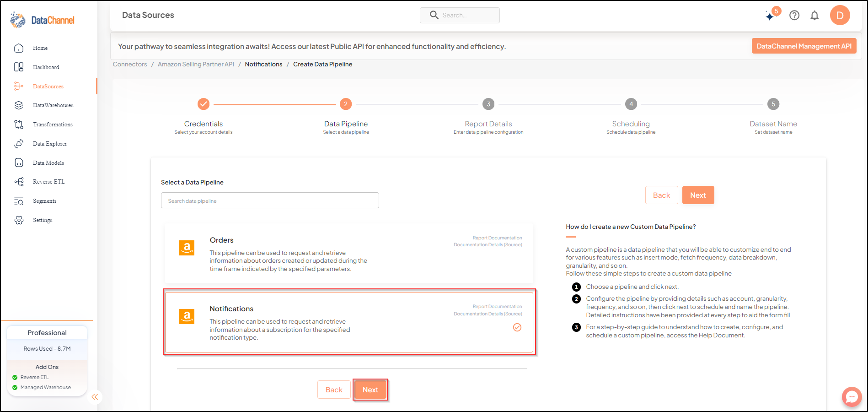The height and width of the screenshot is (412, 868).
Task: Open Report Documentation on Notifications card
Action: coord(497,307)
